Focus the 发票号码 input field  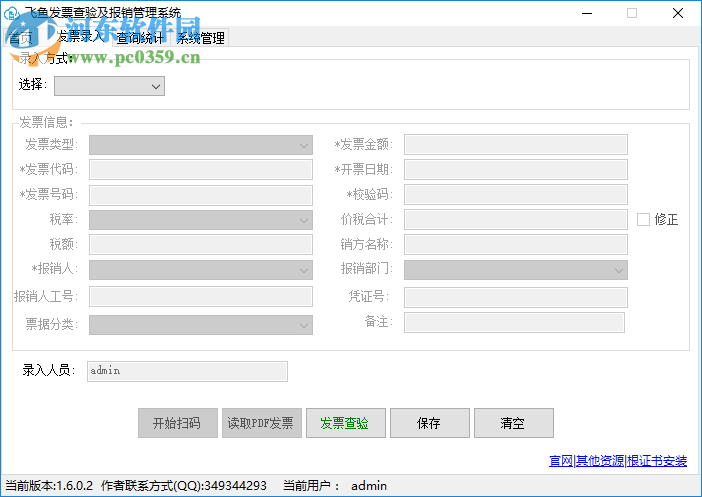coord(201,195)
